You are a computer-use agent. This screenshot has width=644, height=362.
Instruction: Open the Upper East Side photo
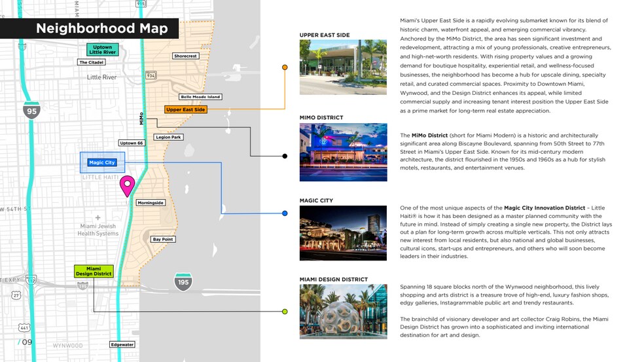pyautogui.click(x=343, y=67)
